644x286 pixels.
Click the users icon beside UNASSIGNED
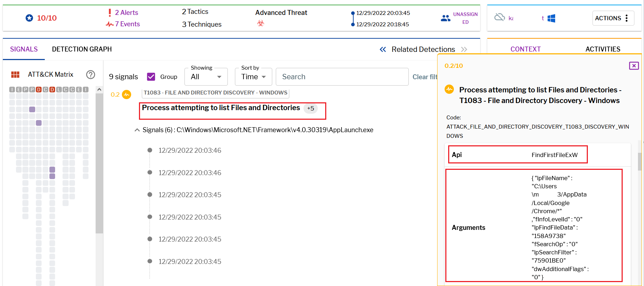(x=445, y=18)
